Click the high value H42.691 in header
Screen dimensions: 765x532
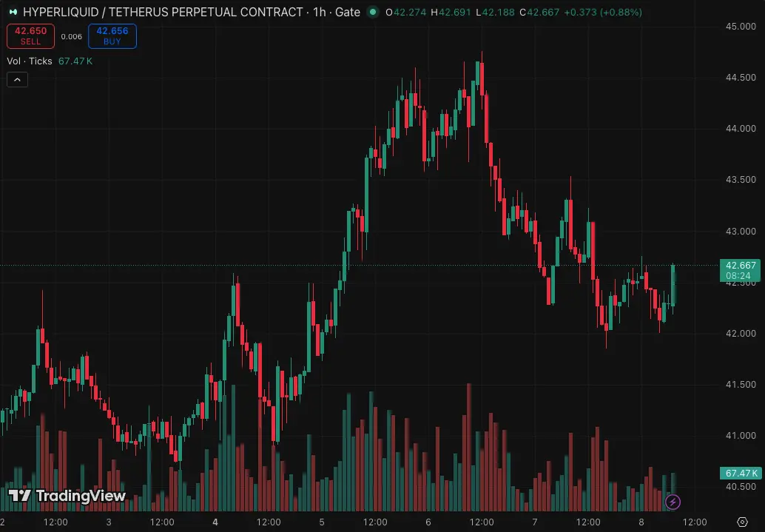pos(451,12)
